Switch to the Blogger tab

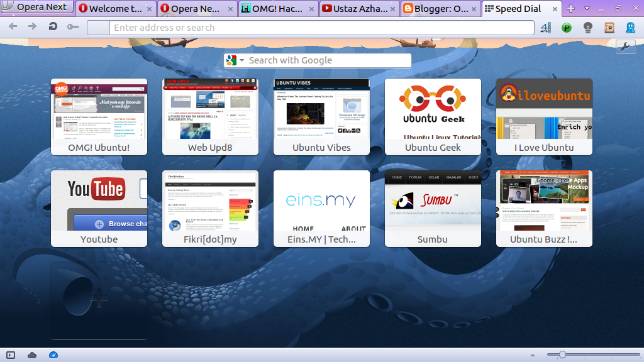pyautogui.click(x=440, y=9)
